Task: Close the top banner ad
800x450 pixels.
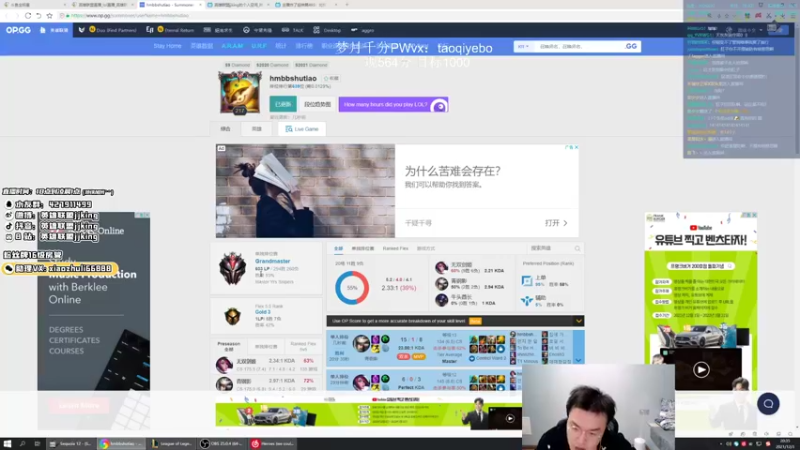Action: coord(577,147)
